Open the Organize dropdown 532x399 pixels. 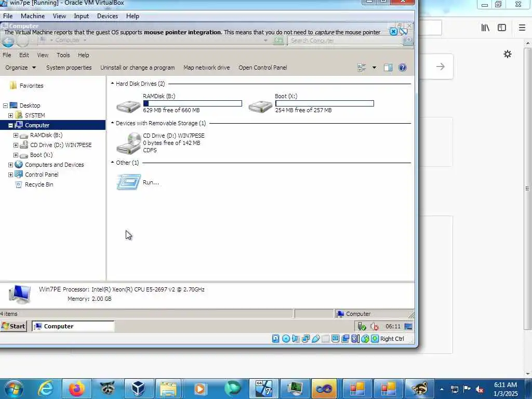coord(20,68)
